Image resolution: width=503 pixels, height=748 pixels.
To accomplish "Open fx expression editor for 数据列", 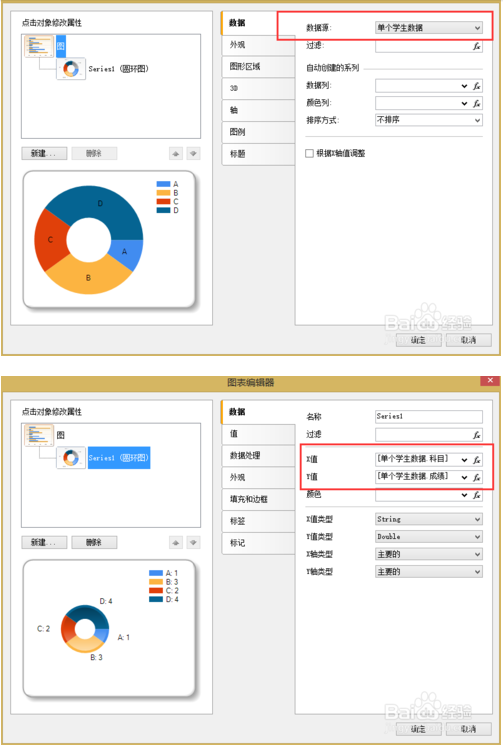I will [x=476, y=86].
